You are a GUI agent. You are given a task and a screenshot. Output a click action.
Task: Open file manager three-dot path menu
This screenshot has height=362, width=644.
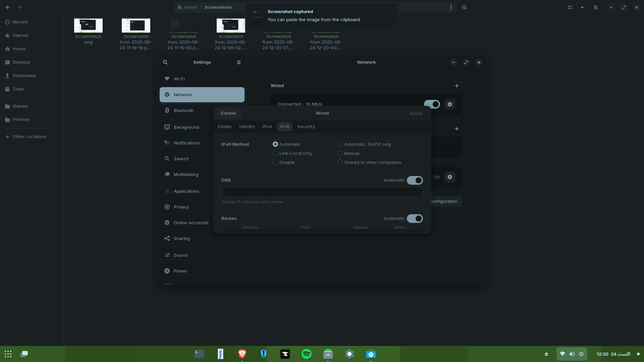[451, 7]
